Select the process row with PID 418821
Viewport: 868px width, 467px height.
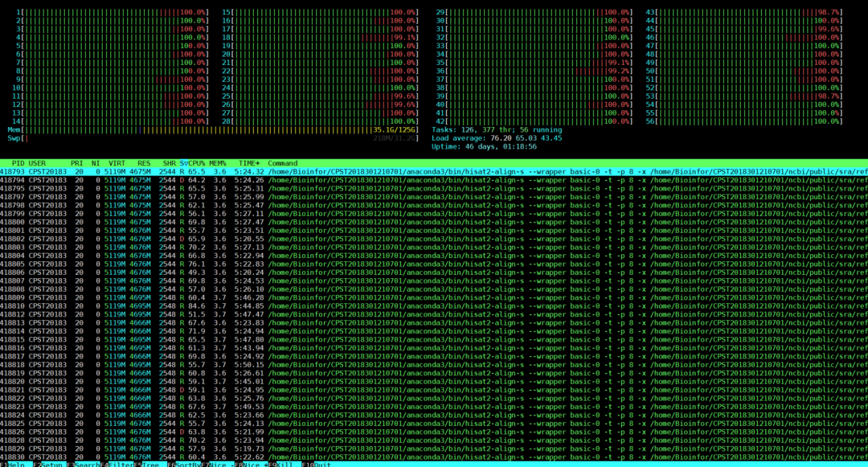(434, 390)
